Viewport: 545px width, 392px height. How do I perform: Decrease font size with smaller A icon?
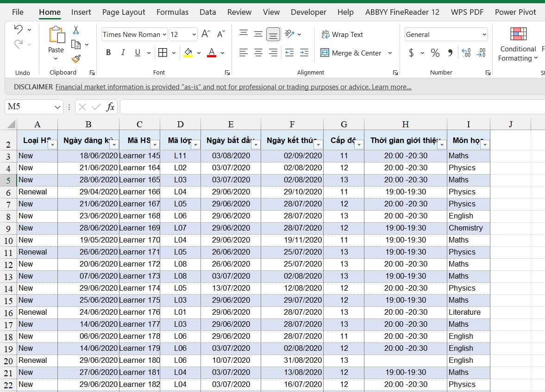[x=221, y=34]
